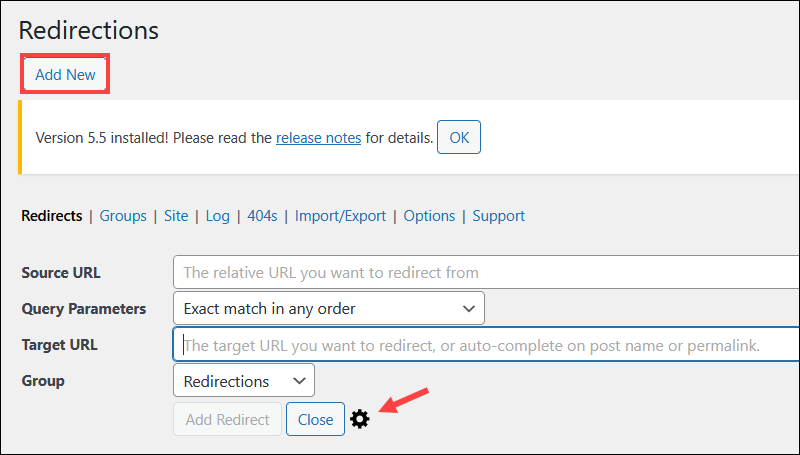
Task: Click the Group dropdown chevron arrow
Action: click(298, 381)
